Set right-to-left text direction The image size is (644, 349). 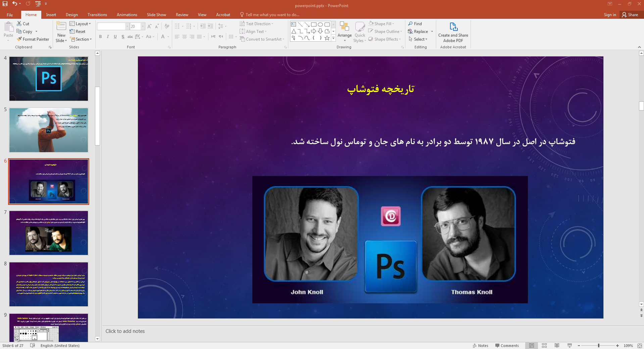pos(221,37)
